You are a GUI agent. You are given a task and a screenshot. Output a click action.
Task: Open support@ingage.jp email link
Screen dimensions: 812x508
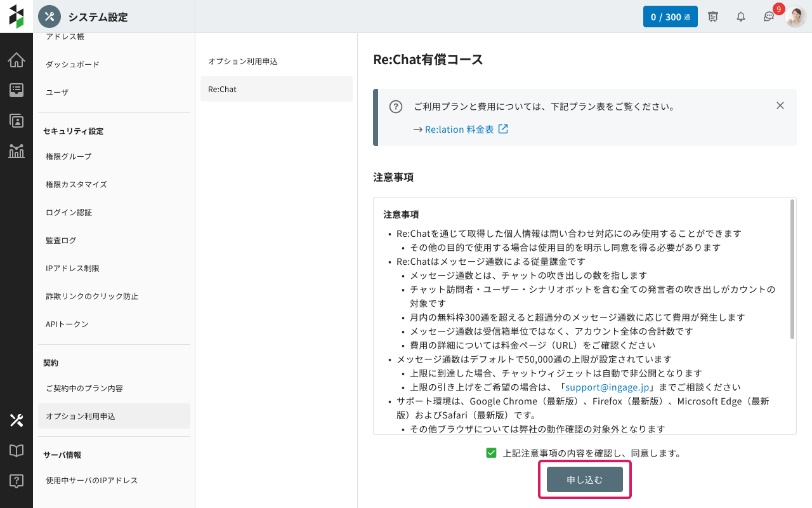[x=606, y=387]
